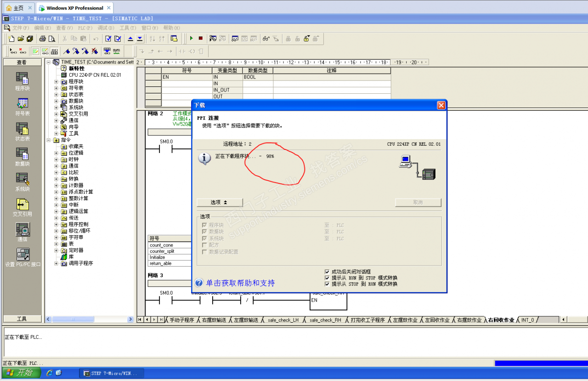
Task: Click the glasses single-read toolbar icon
Action: (x=266, y=39)
